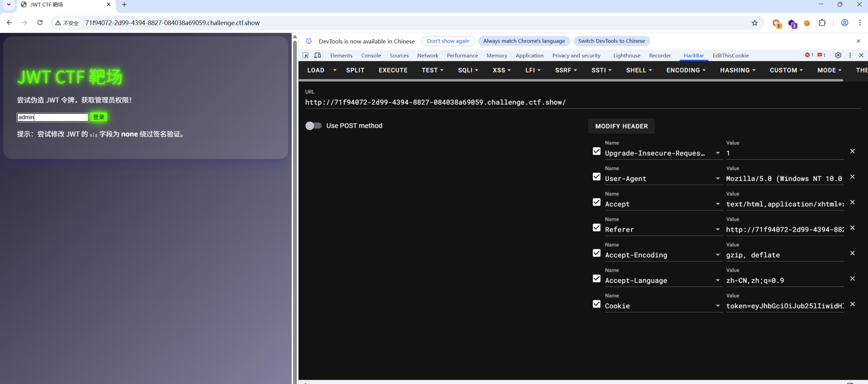Remove the Cookie header with its X icon
This screenshot has width=868, height=384.
click(852, 304)
